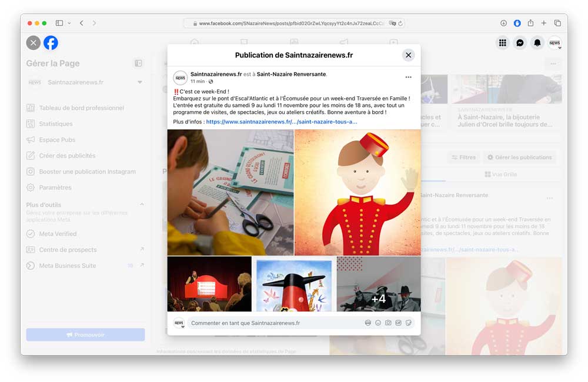Open the apps grid menu
This screenshot has width=588, height=382.
[x=503, y=43]
